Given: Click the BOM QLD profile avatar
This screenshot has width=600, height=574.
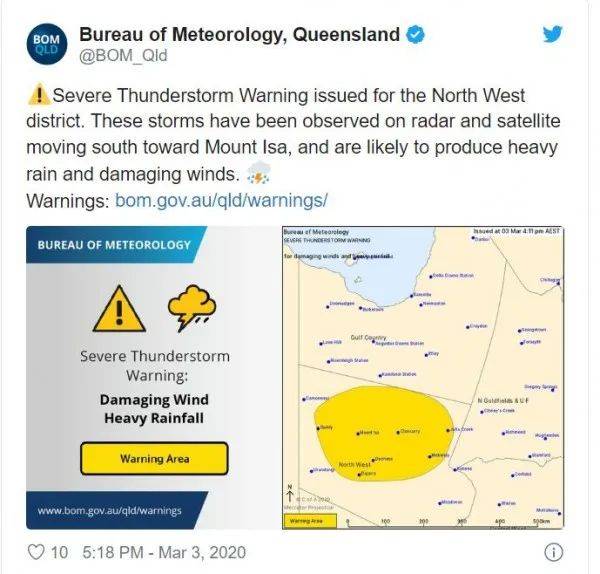Looking at the screenshot, I should [x=47, y=44].
